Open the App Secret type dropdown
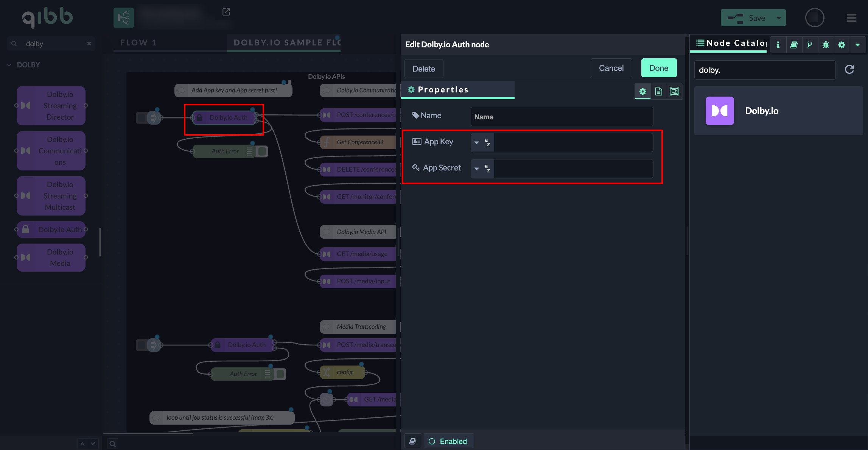 tap(482, 169)
